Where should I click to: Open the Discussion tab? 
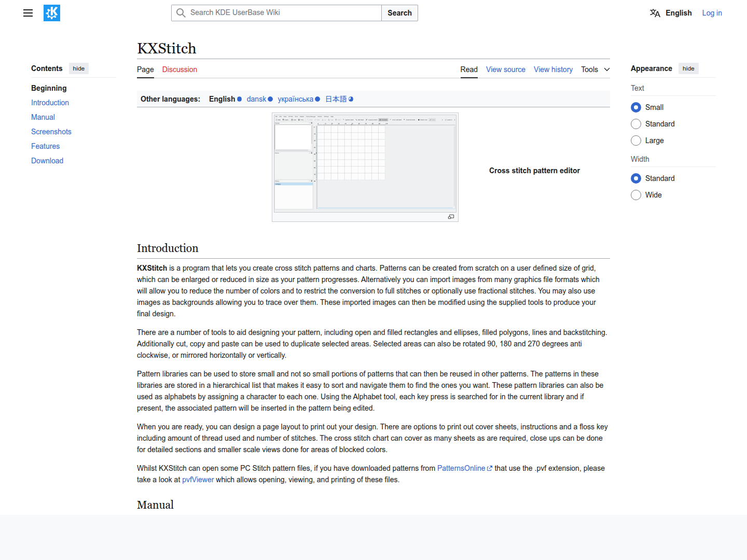click(x=179, y=69)
